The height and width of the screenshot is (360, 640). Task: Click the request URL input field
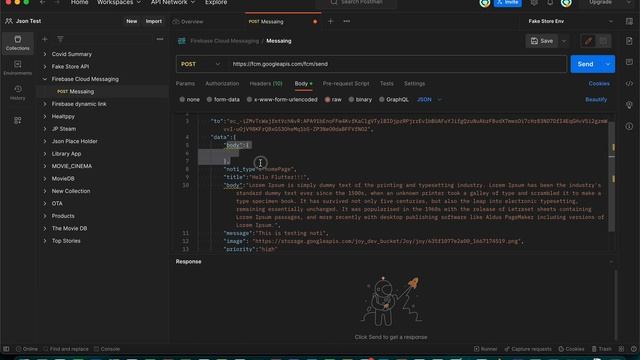(x=397, y=64)
